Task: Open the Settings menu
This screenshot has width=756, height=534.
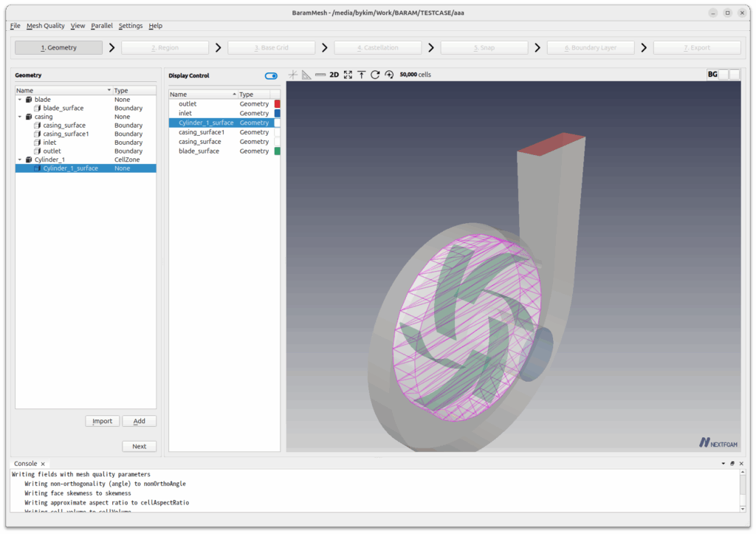Action: click(x=131, y=26)
